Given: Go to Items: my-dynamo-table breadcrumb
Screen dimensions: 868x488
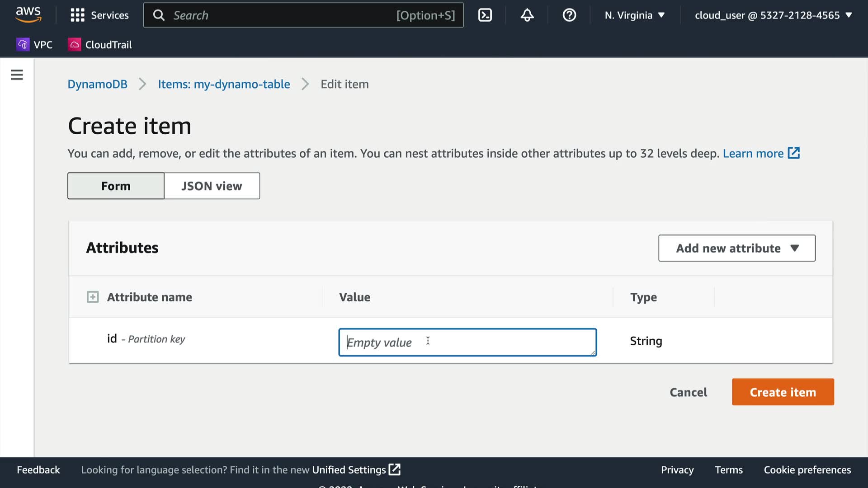Looking at the screenshot, I should (224, 84).
